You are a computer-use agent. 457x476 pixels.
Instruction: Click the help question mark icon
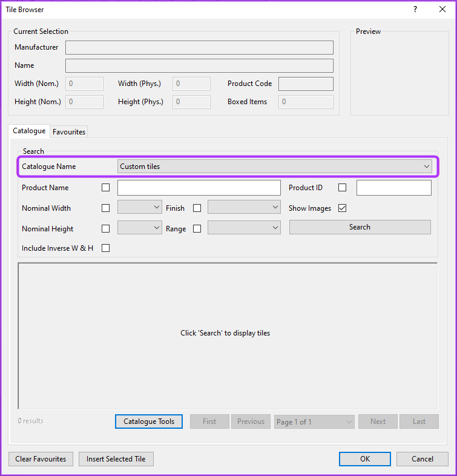pos(415,9)
